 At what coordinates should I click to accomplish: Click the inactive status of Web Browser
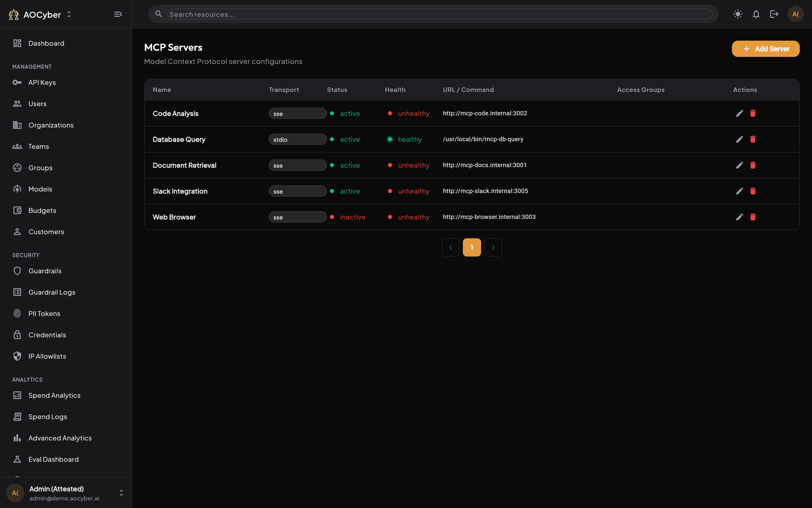click(348, 217)
